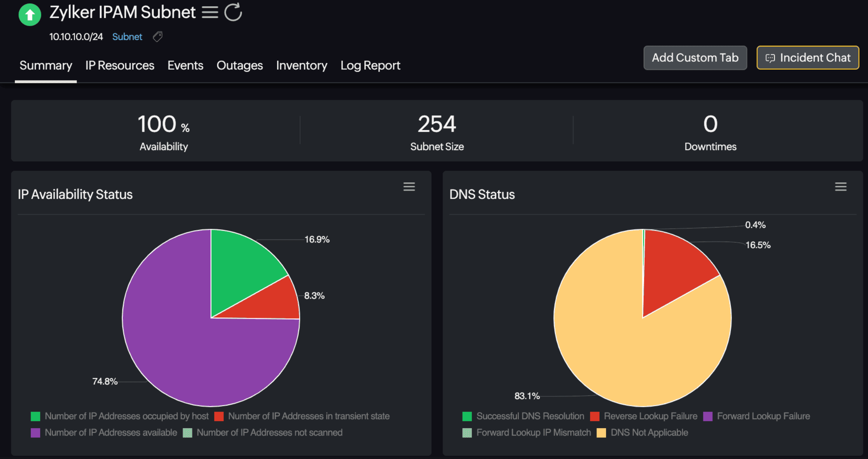Screen dimensions: 868x459
Task: Click the tag icon beside Subnet
Action: [158, 37]
